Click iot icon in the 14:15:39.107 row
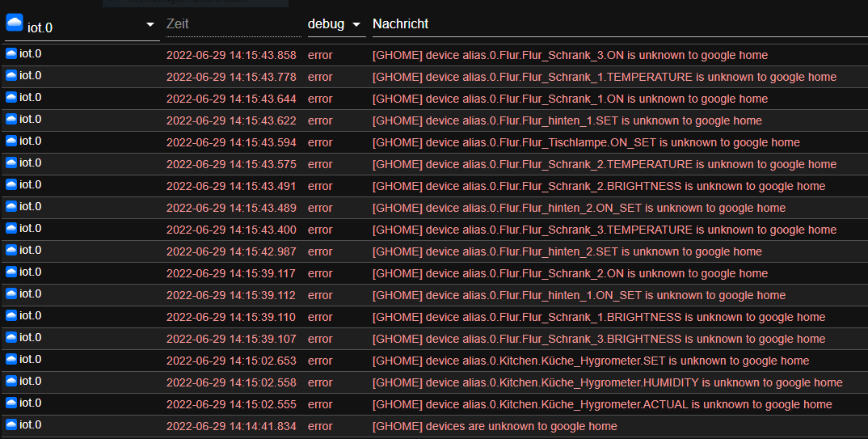Screen dimensions: 868x439 click(x=11, y=337)
